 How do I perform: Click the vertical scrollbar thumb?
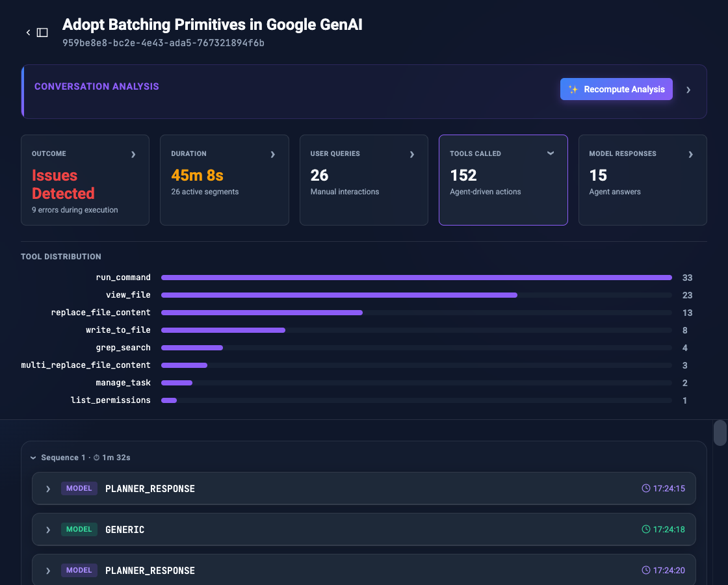[720, 433]
